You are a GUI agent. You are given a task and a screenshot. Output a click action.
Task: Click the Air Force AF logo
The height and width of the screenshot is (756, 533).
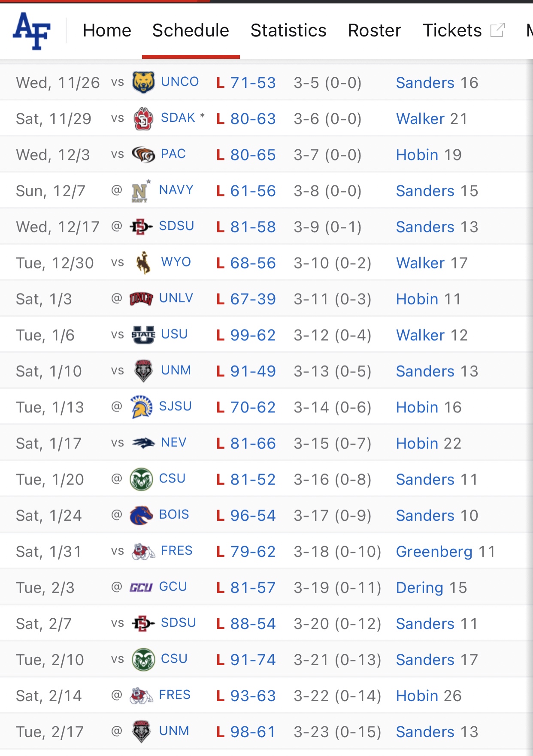tap(32, 30)
